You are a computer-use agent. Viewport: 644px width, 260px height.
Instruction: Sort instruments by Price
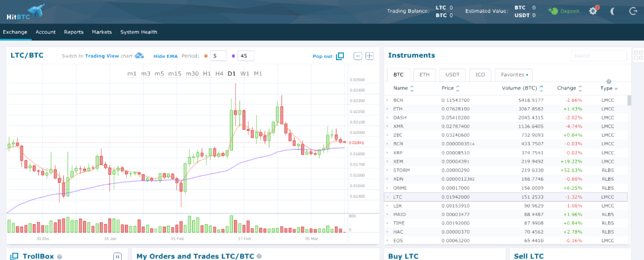point(451,88)
